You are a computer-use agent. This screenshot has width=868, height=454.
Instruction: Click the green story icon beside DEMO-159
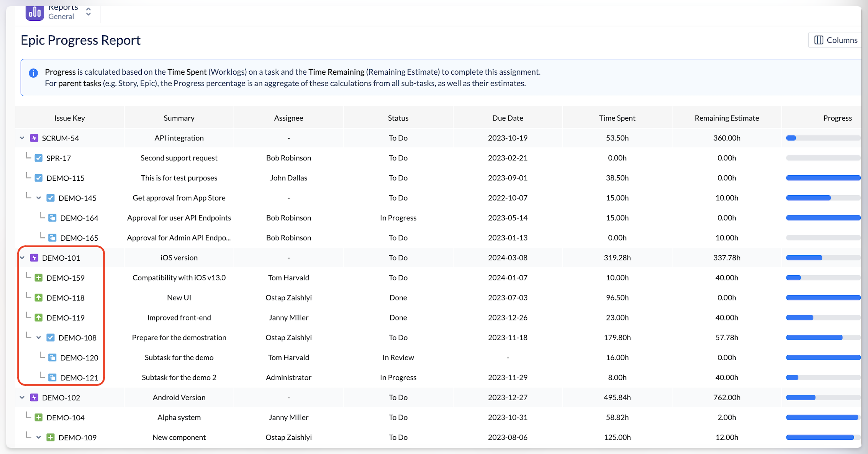[x=39, y=278]
